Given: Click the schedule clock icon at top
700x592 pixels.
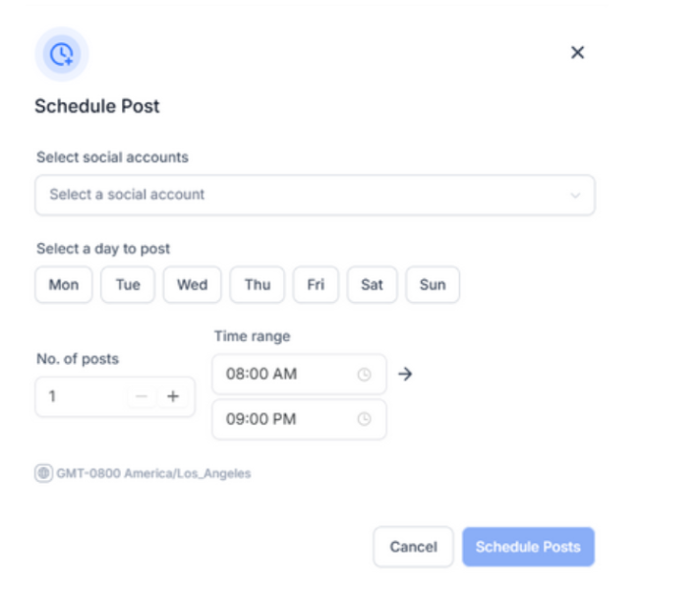Looking at the screenshot, I should pyautogui.click(x=61, y=53).
